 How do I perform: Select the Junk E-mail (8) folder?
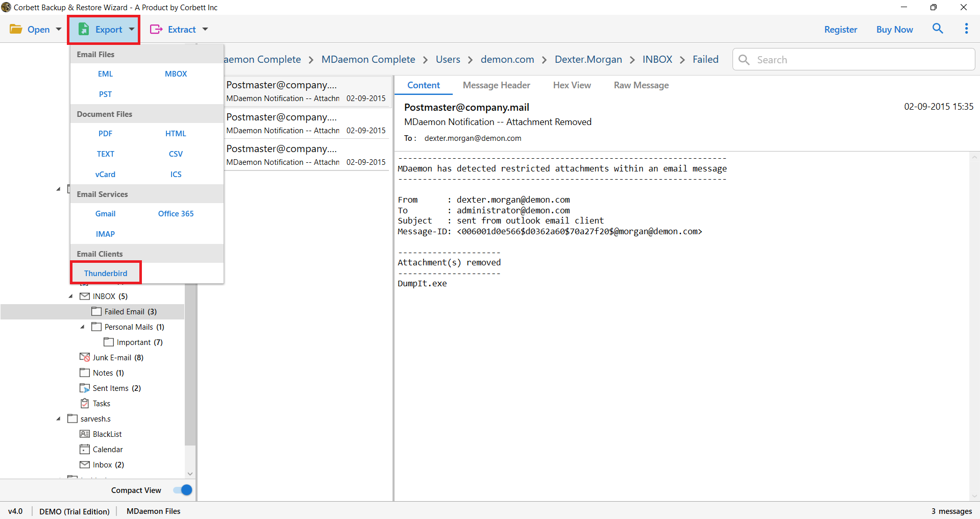pyautogui.click(x=118, y=357)
